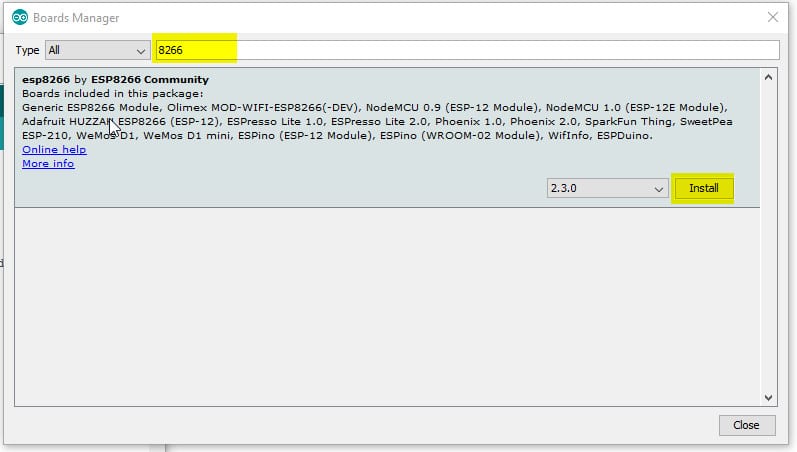Click the Arduino logo icon in title bar
The height and width of the screenshot is (452, 797).
tap(20, 17)
